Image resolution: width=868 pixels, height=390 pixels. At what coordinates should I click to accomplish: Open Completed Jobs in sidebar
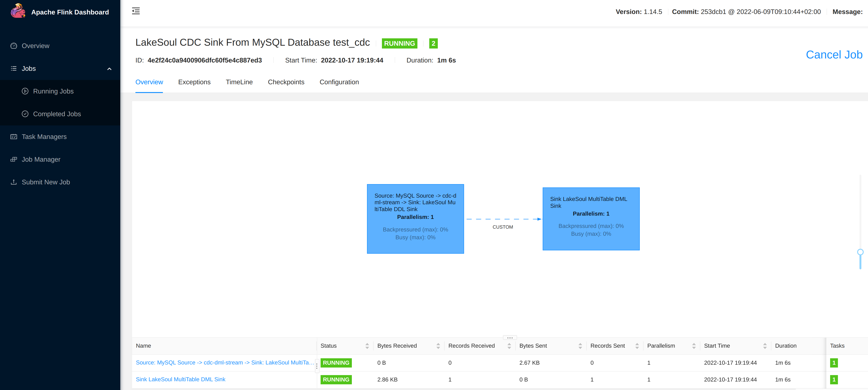click(x=60, y=114)
